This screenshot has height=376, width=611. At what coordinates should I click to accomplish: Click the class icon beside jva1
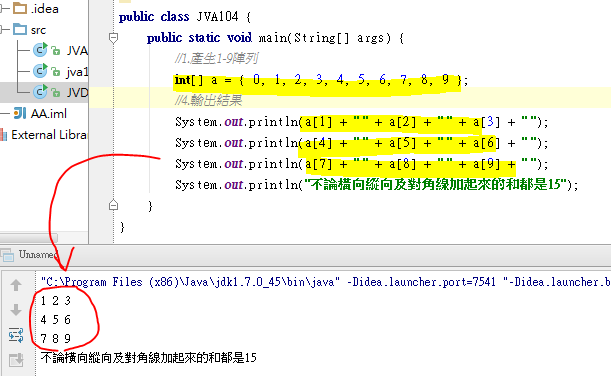[x=40, y=71]
